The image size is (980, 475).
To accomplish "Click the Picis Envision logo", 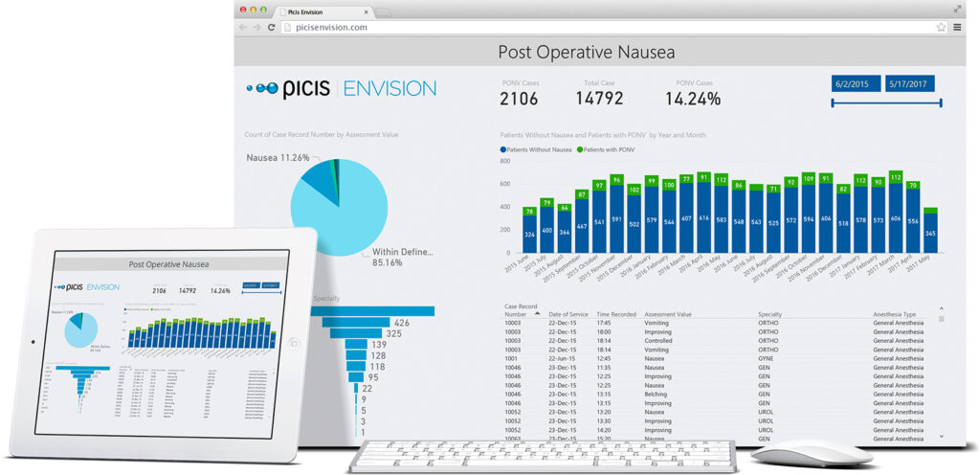I will 341,89.
